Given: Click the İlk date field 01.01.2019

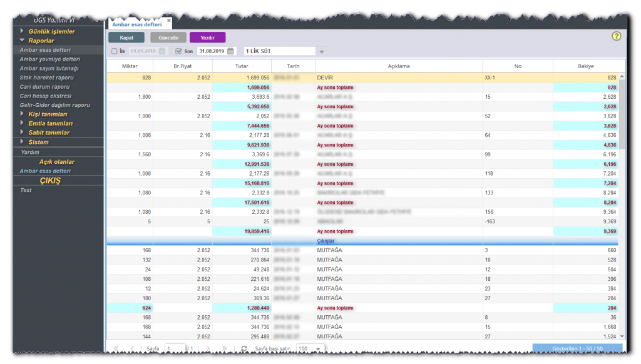Looking at the screenshot, I should [143, 51].
